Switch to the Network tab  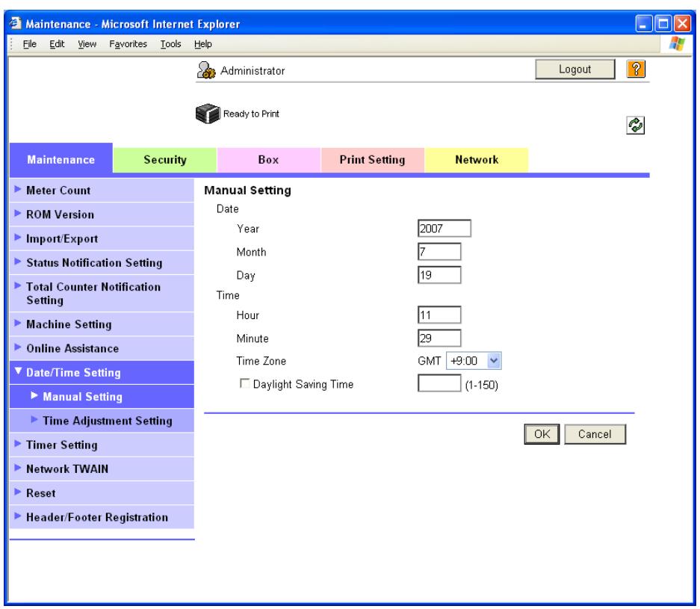point(477,160)
